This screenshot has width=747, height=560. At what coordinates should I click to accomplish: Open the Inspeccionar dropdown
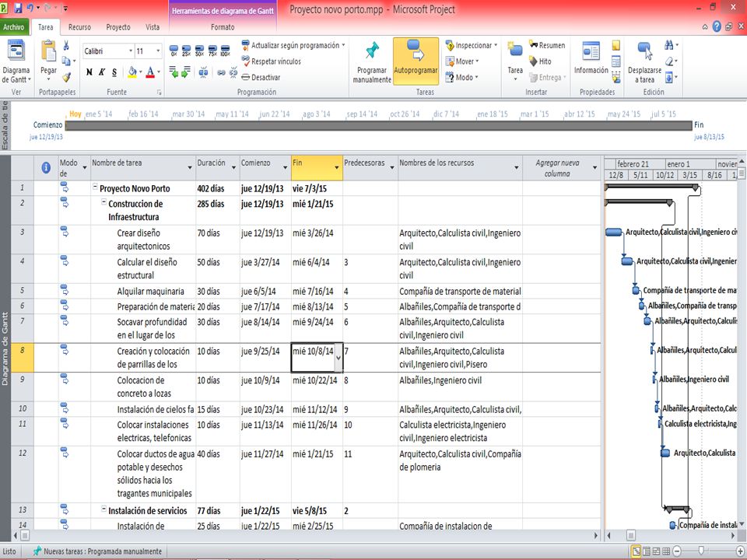472,45
